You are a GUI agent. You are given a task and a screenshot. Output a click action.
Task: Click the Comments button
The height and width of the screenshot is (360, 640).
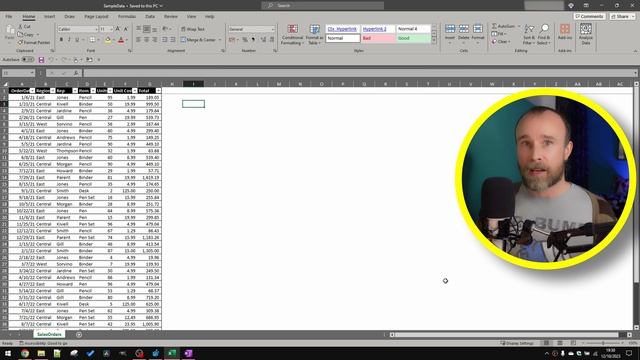589,17
